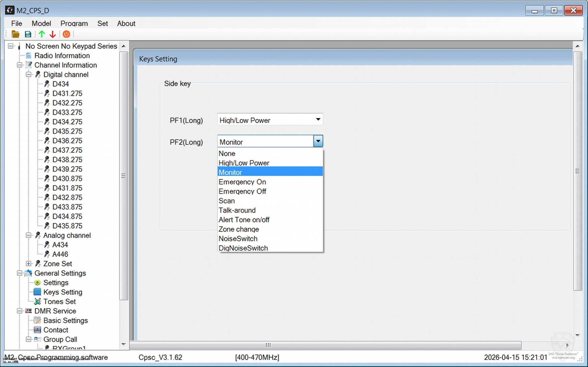
Task: Open the PF1(Long) dropdown arrow
Action: pyautogui.click(x=318, y=120)
